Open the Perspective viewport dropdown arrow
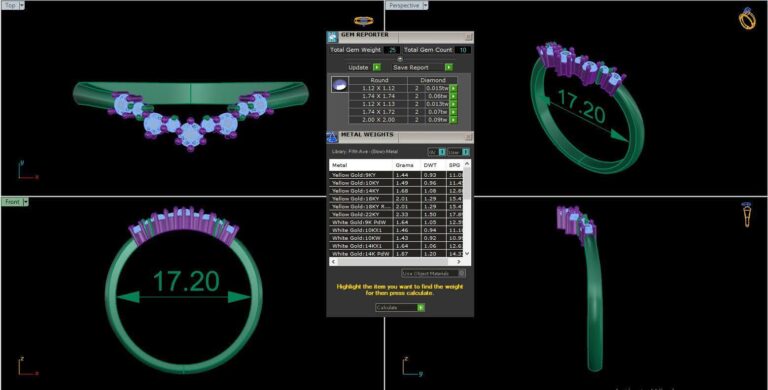This screenshot has width=768, height=390. click(425, 5)
